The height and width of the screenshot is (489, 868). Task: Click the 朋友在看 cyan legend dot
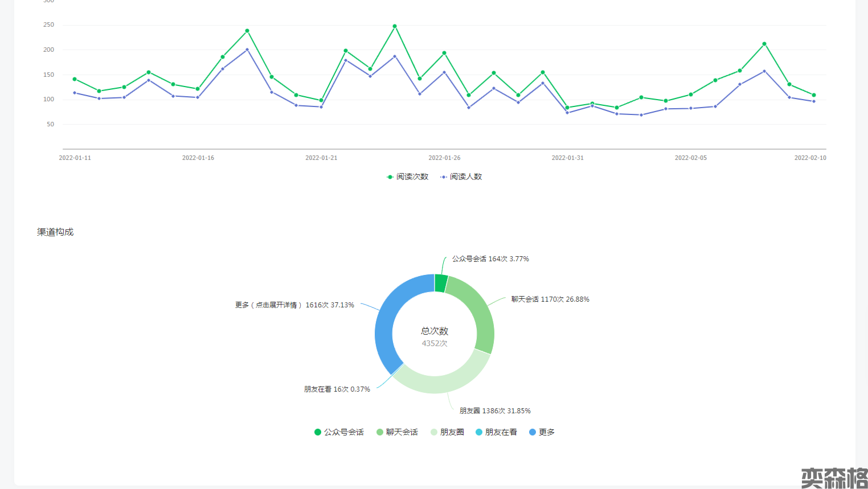tap(479, 432)
